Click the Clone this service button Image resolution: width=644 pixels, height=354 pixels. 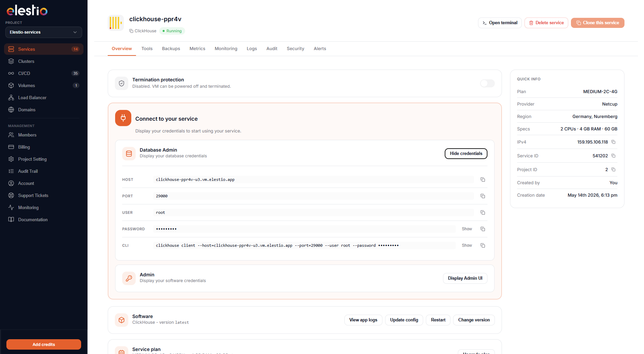tap(598, 23)
